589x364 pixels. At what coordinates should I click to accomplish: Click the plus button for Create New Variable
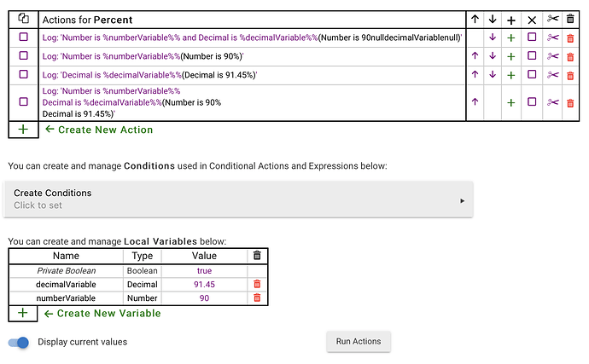[x=23, y=313]
